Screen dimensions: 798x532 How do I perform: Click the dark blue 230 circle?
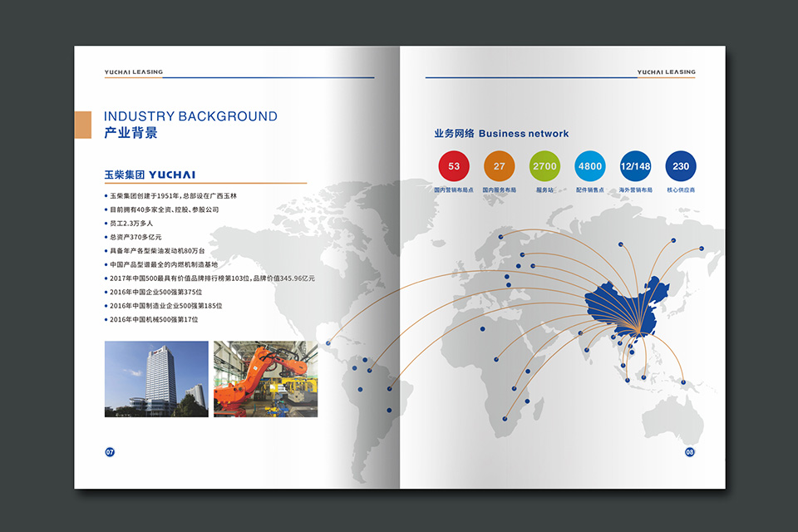point(681,166)
